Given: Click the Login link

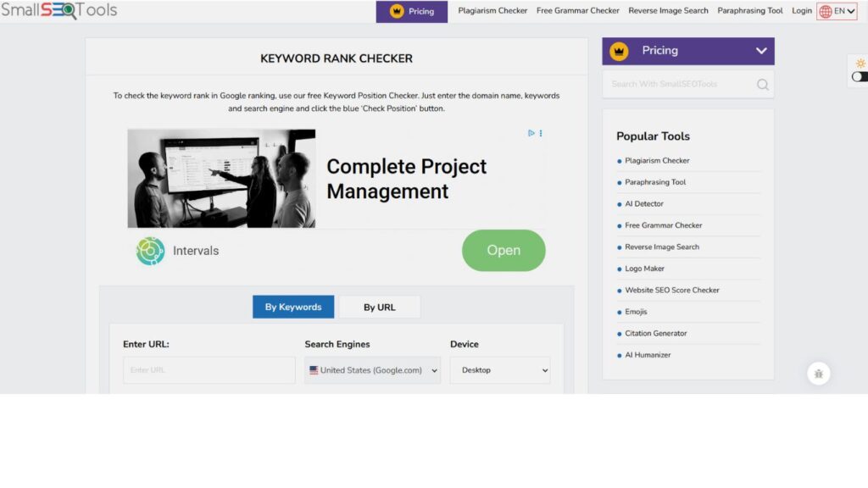Looking at the screenshot, I should [802, 10].
